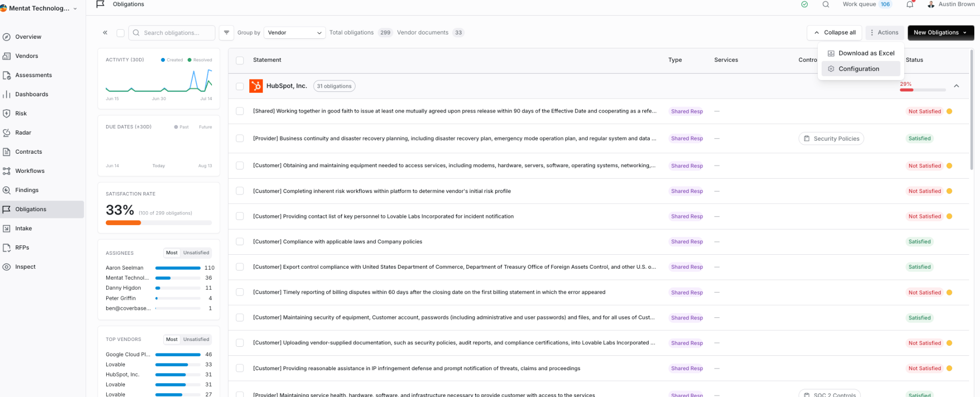Open the Security Policies control link
Image resolution: width=980 pixels, height=397 pixels.
click(831, 139)
